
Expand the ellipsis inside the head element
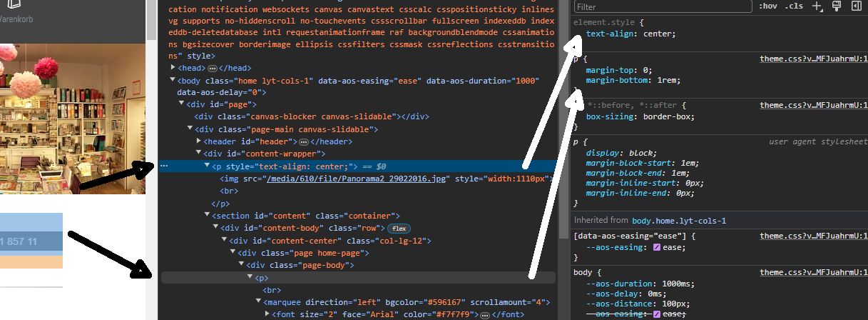213,68
